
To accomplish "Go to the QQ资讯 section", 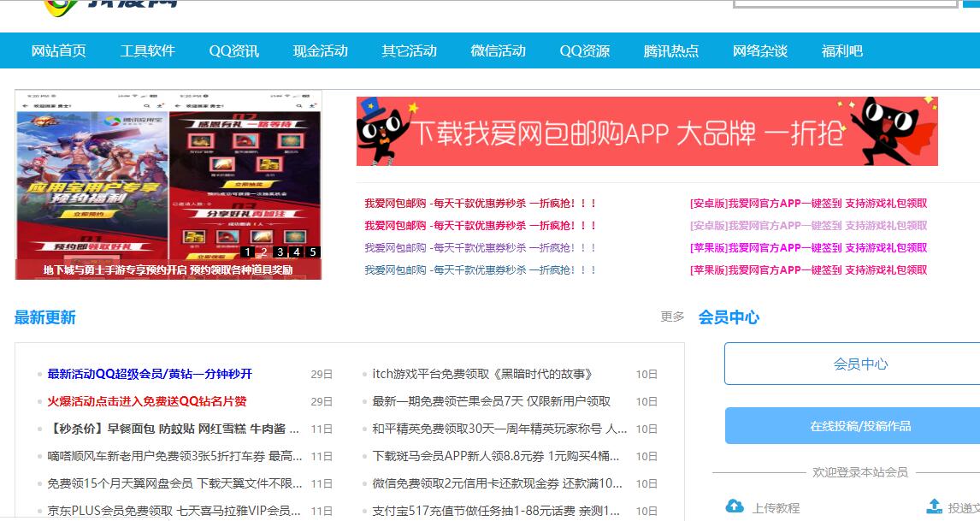I will tap(233, 50).
